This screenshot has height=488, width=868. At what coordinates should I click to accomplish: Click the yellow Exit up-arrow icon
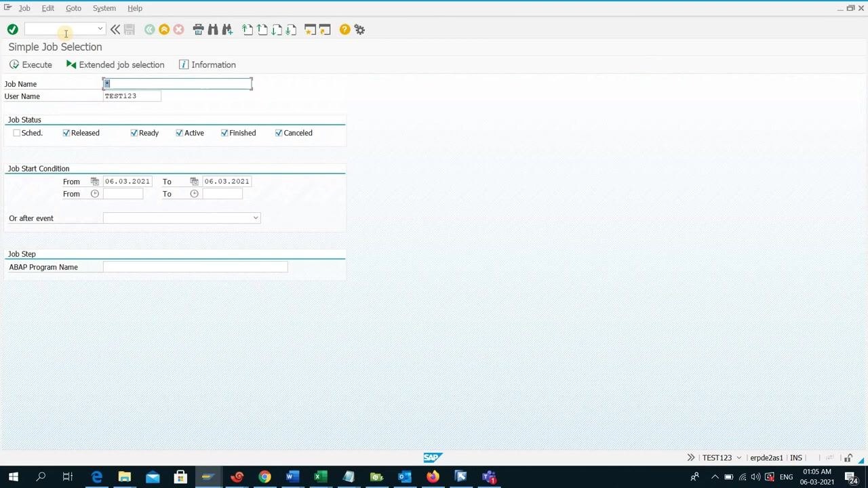[x=164, y=29]
